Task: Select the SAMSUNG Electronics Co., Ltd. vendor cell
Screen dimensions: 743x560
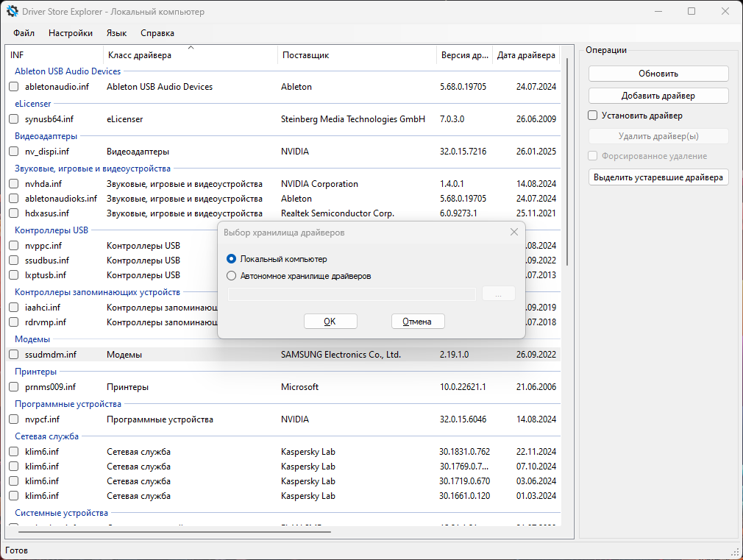Action: [x=341, y=354]
